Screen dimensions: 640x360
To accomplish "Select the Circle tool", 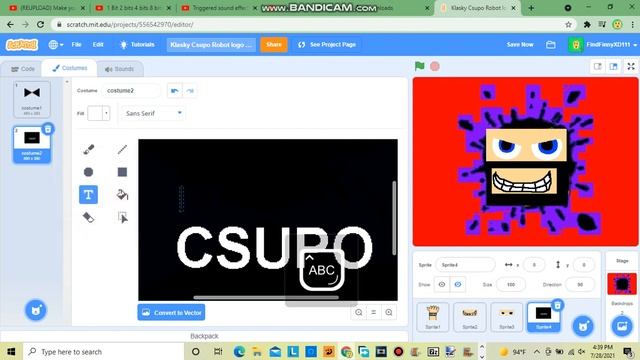I will tap(89, 172).
